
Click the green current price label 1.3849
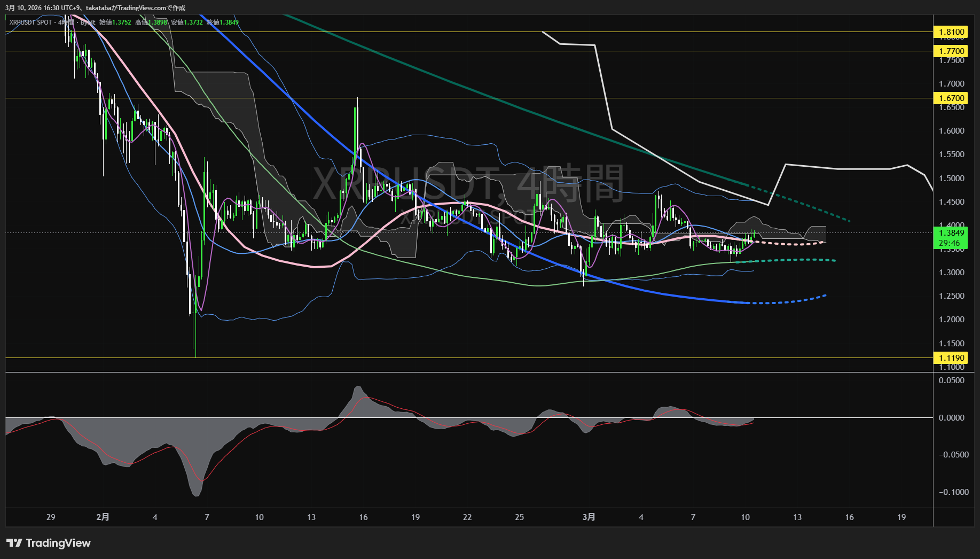951,233
